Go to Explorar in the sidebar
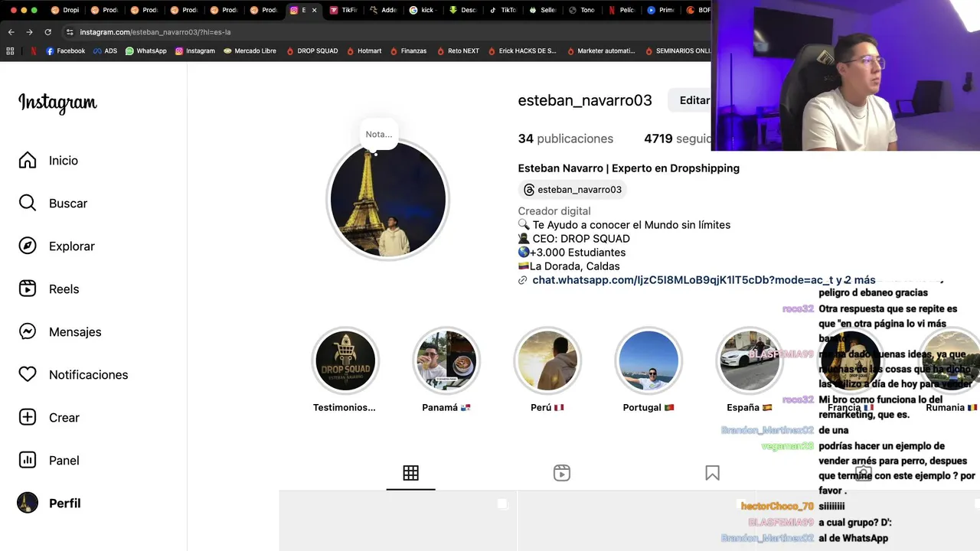The width and height of the screenshot is (980, 551). click(57, 246)
